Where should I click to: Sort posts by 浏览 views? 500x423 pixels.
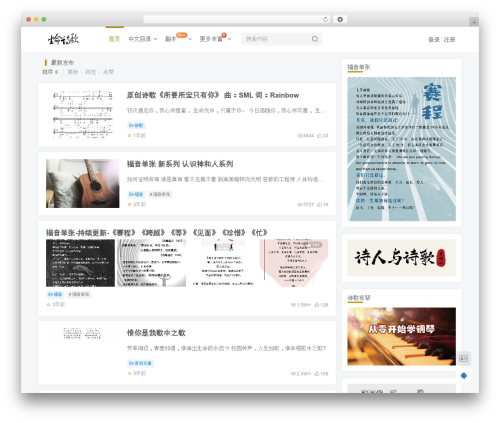(x=90, y=72)
